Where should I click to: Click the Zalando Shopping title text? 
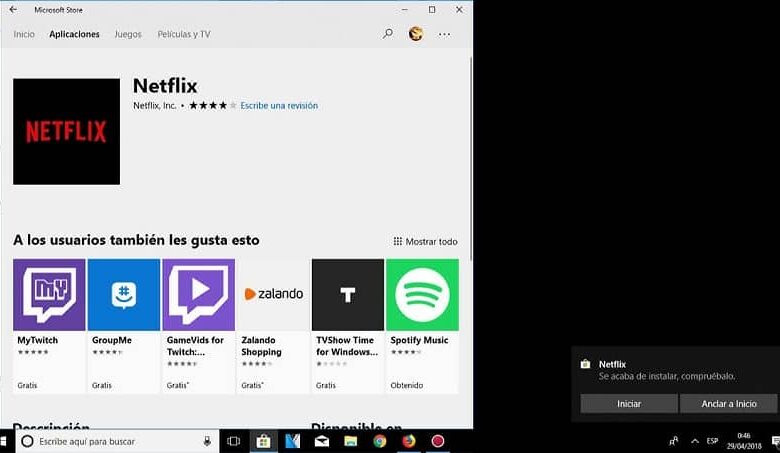(x=262, y=346)
